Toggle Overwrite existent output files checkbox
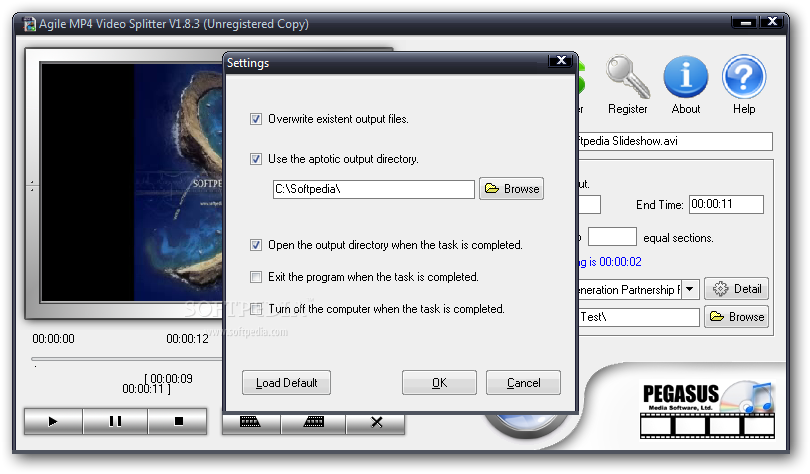The height and width of the screenshot is (474, 810). tap(256, 119)
